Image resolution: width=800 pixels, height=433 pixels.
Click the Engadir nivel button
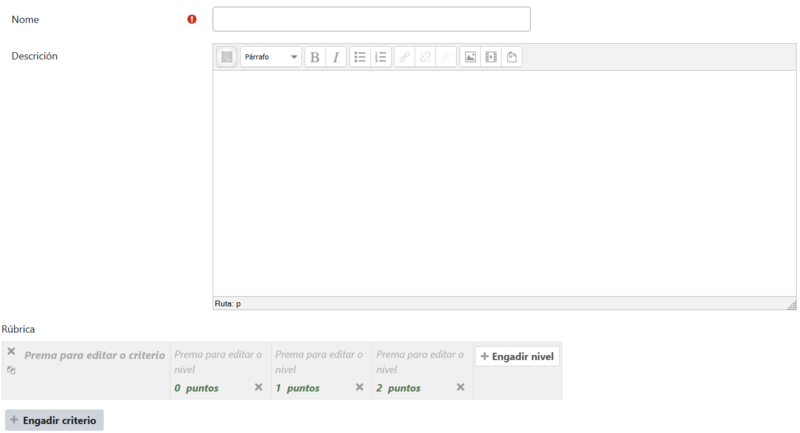coord(517,356)
